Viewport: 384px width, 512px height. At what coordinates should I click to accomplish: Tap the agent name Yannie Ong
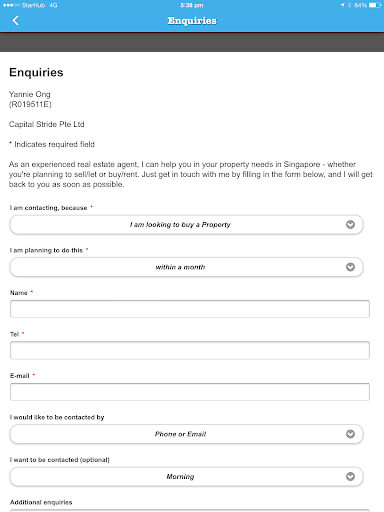30,94
